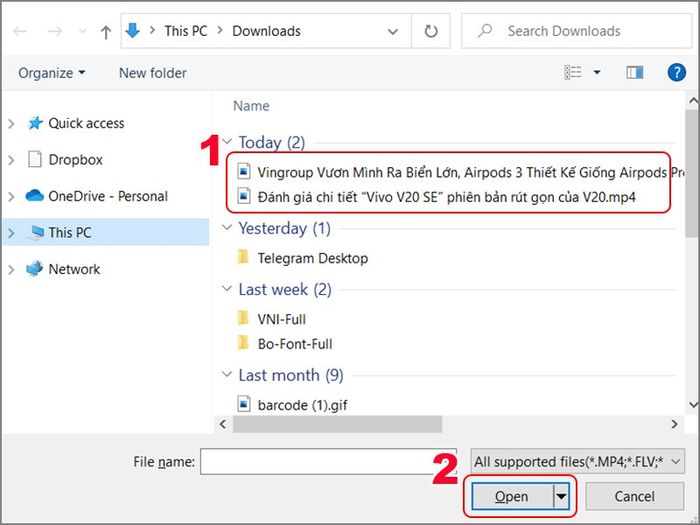Click the blue Downloads arrow icon in address bar

point(133,31)
